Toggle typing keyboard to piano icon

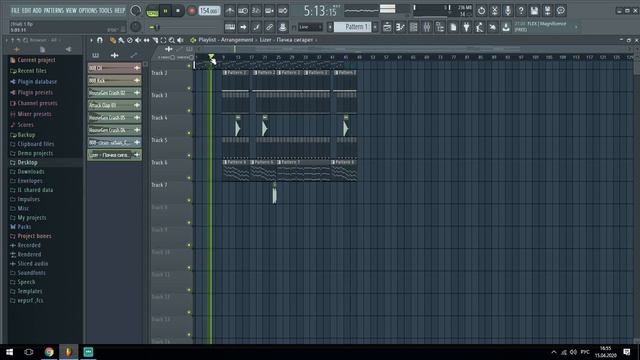tap(230, 27)
